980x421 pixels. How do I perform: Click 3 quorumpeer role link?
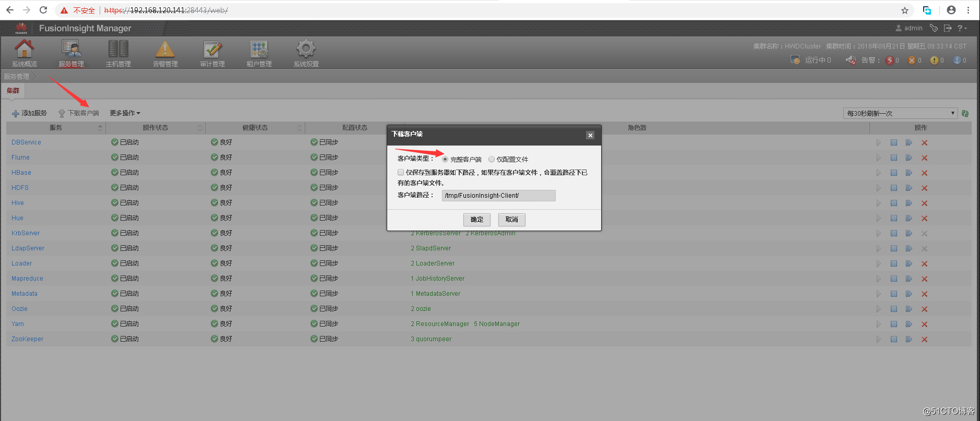[x=431, y=339]
